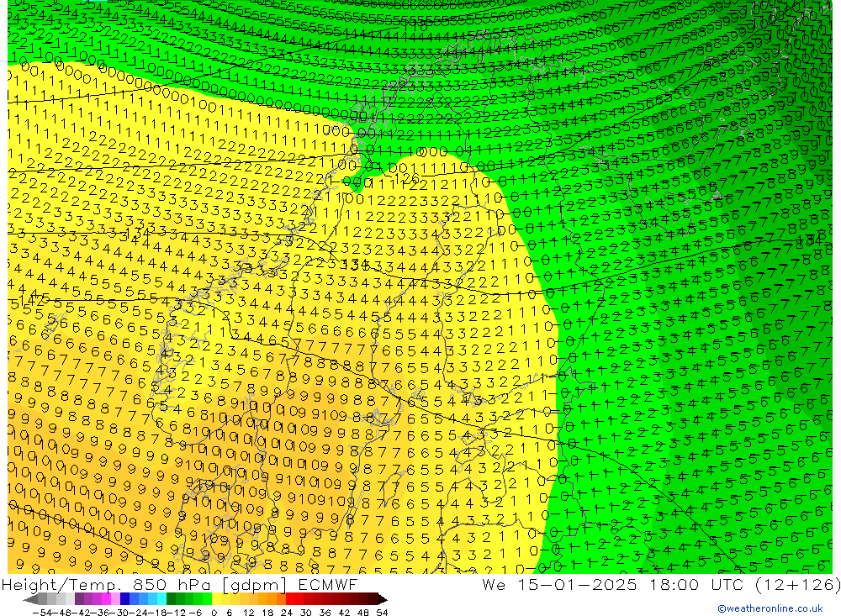The image size is (841, 616).
Task: Click the gray left arrowhead of the color scale
Action: pyautogui.click(x=31, y=600)
